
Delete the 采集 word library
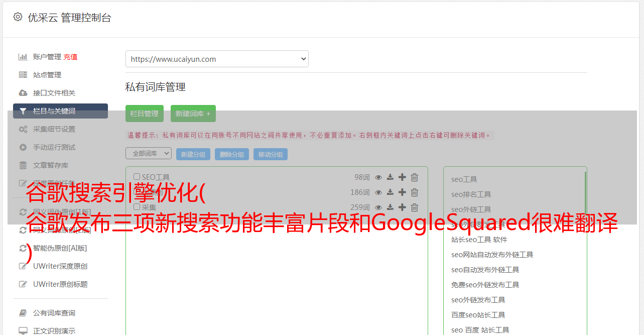[415, 207]
